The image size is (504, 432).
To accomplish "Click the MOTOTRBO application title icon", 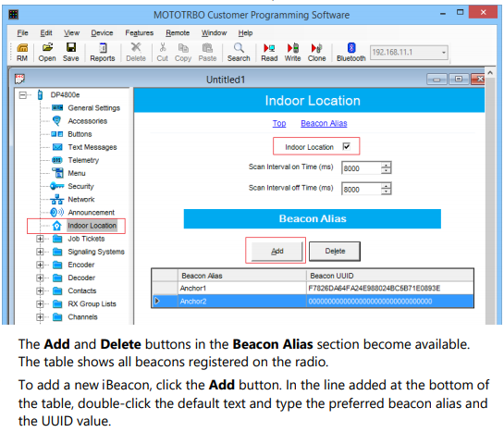I will tap(13, 15).
